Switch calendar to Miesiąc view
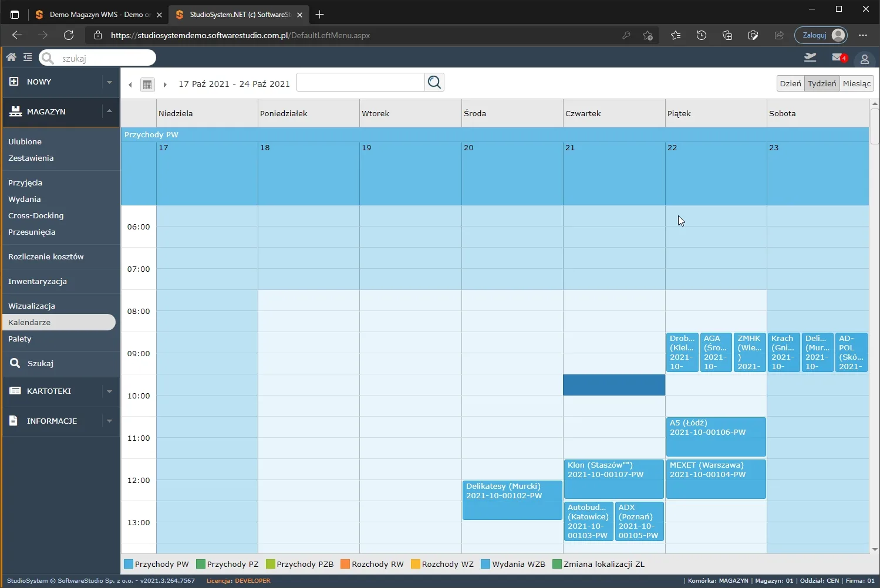880x588 pixels. click(857, 83)
